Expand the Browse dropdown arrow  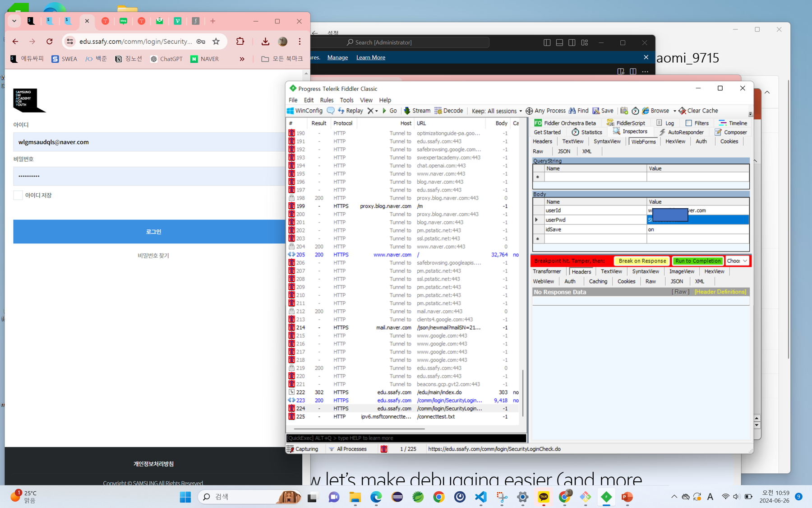pyautogui.click(x=675, y=111)
